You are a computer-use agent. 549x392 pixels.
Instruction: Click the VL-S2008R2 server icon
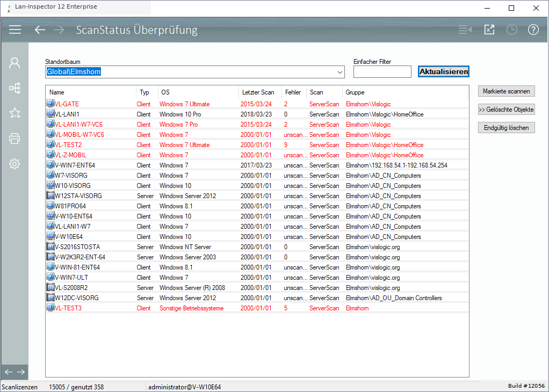(50, 287)
